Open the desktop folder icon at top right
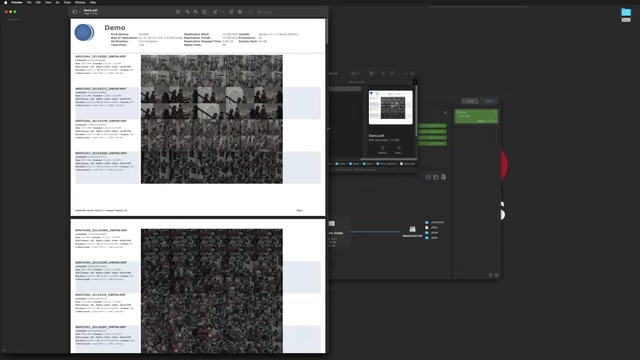 [626, 12]
